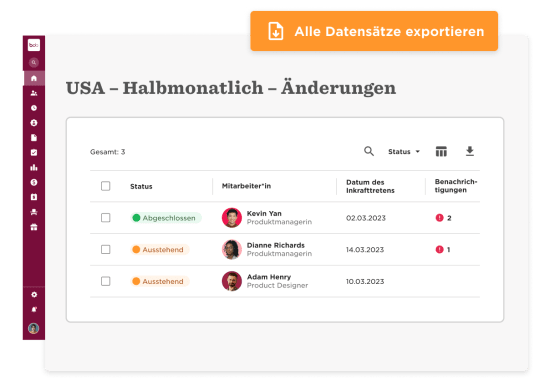Click Alle Datensätze exportieren button
The image size is (550, 392).
coord(374,31)
